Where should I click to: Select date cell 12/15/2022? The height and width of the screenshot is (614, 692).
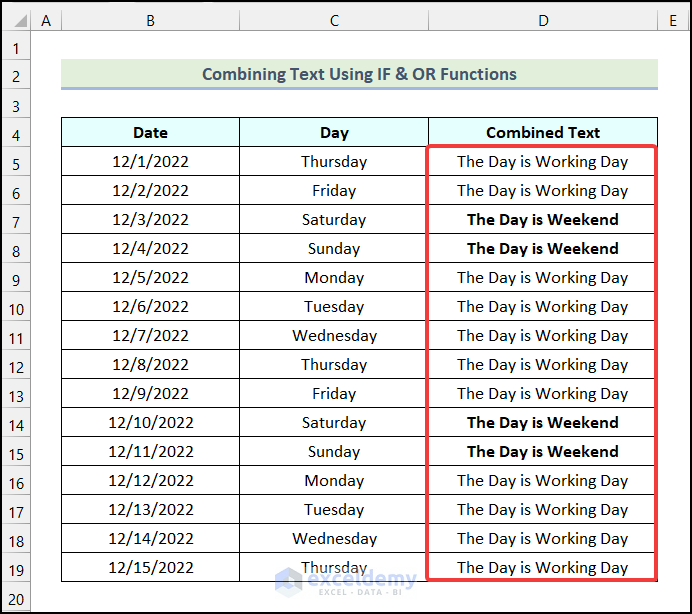click(x=150, y=568)
